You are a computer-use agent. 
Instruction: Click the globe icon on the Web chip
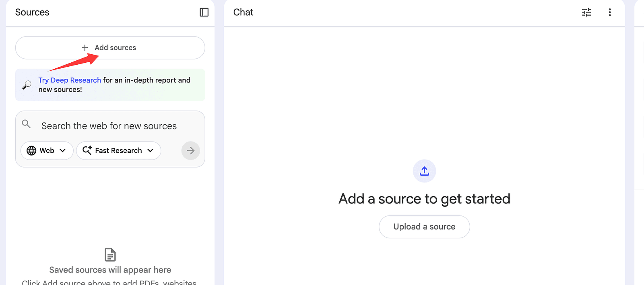pyautogui.click(x=31, y=151)
